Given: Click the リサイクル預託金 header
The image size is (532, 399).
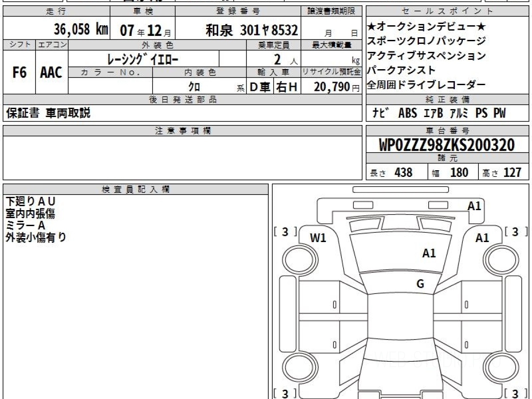Looking at the screenshot, I should pos(332,72).
